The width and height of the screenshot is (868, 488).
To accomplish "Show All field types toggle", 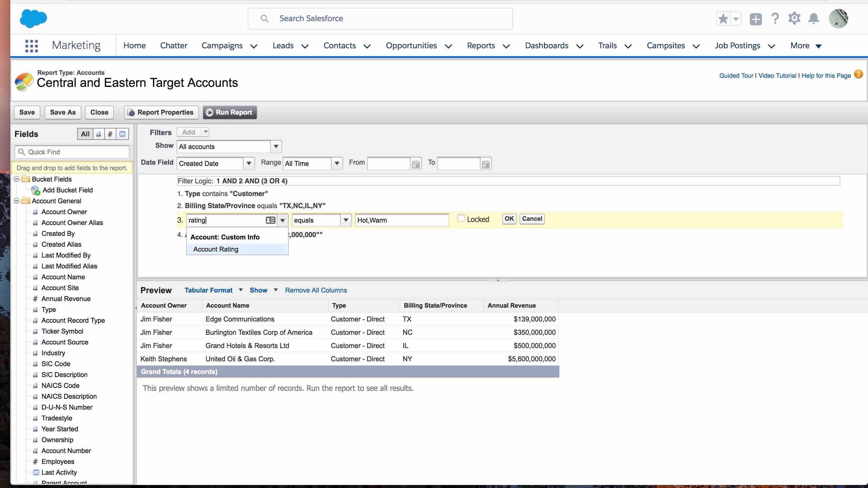I will 85,134.
